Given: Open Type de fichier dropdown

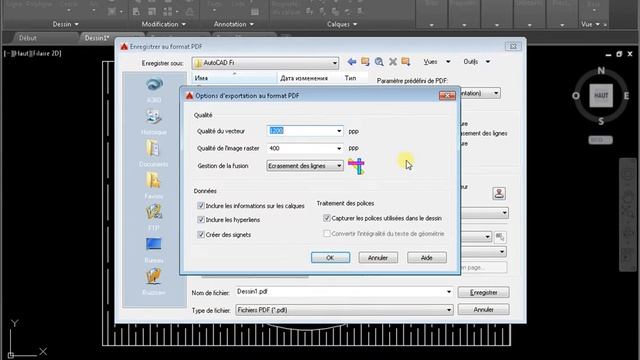Looking at the screenshot, I should tap(344, 310).
